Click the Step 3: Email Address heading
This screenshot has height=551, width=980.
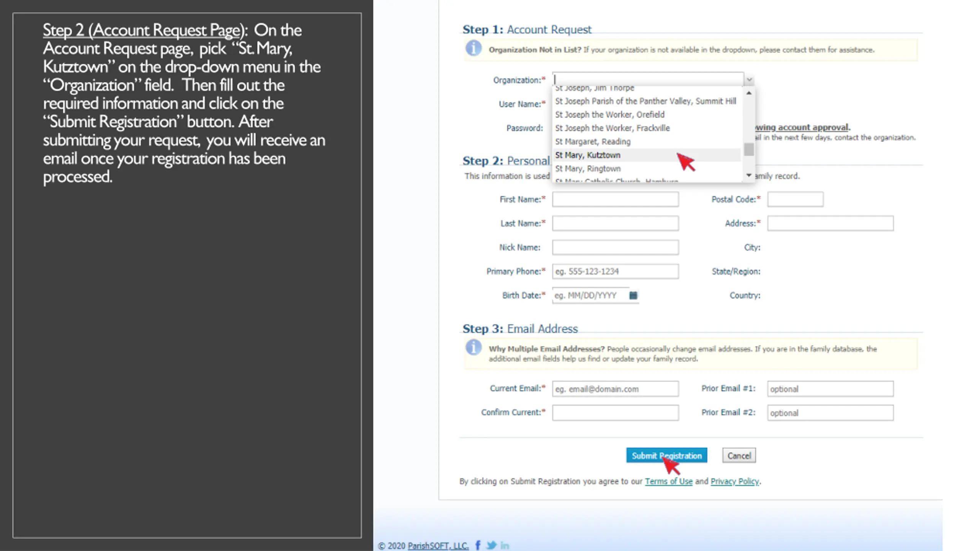coord(520,329)
